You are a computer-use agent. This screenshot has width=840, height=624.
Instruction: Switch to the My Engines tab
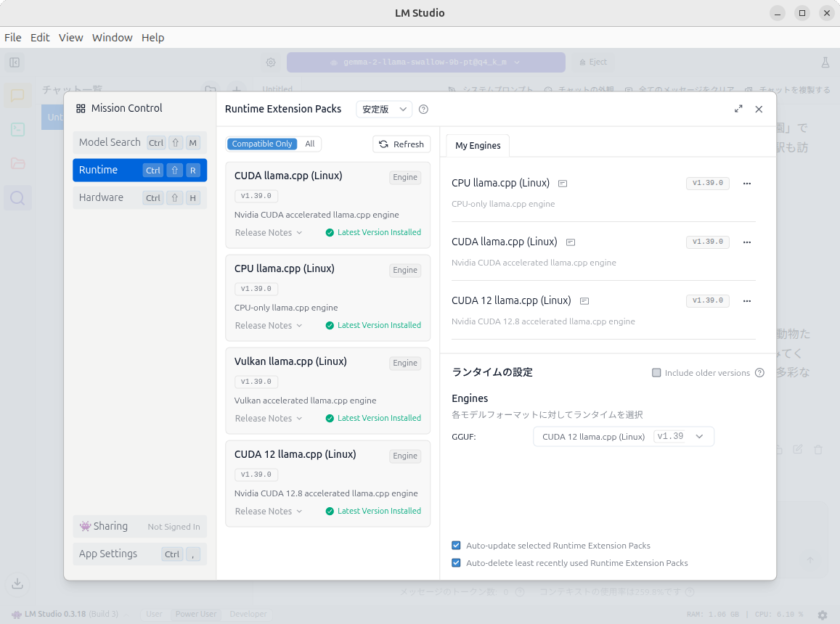477,145
